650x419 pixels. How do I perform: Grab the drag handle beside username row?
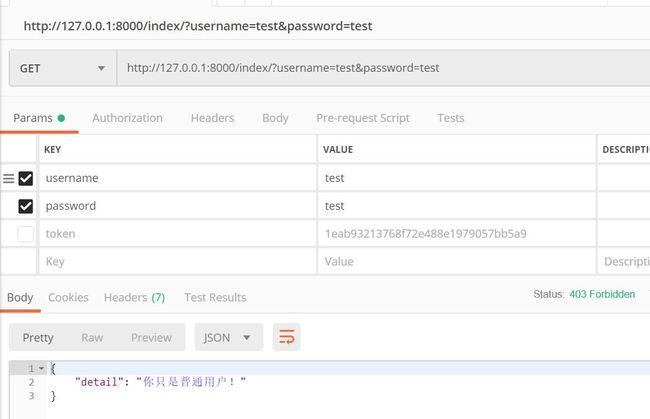tap(8, 179)
